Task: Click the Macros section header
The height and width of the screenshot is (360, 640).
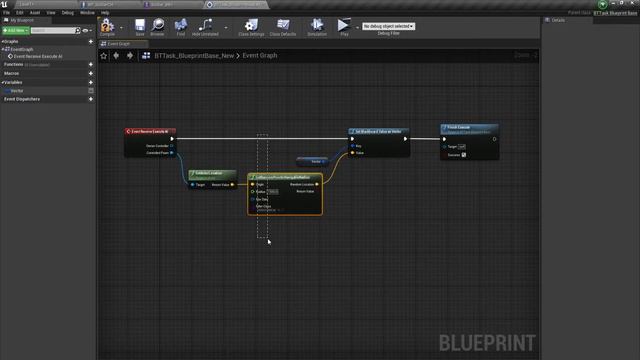Action: 11,73
